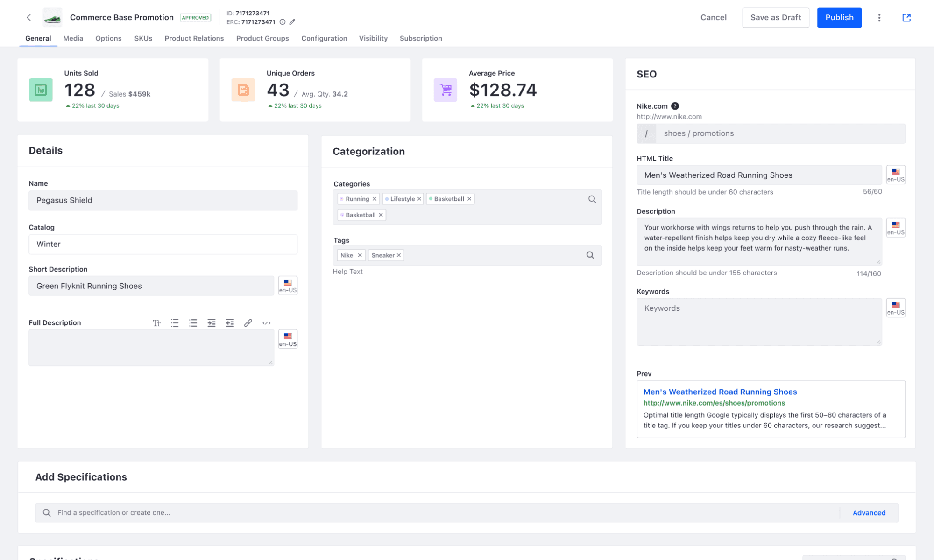934x560 pixels.
Task: Toggle locale flag on Keywords field
Action: (x=895, y=308)
